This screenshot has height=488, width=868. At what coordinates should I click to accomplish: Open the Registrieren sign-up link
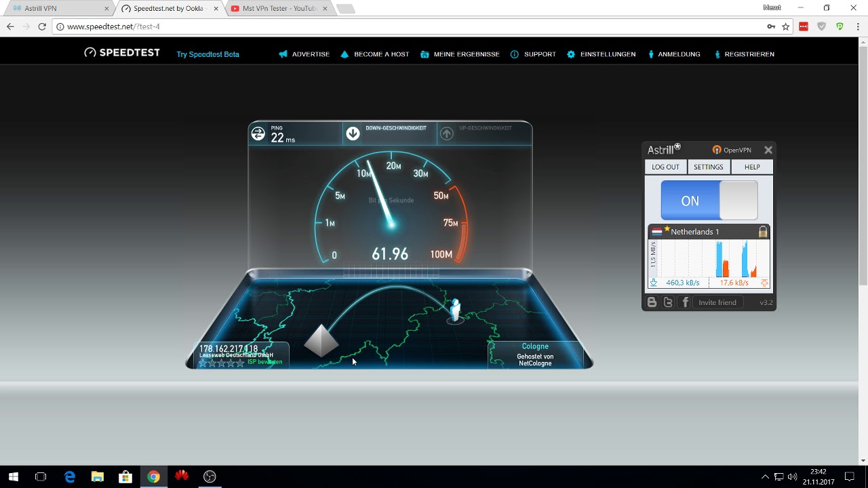(x=744, y=54)
